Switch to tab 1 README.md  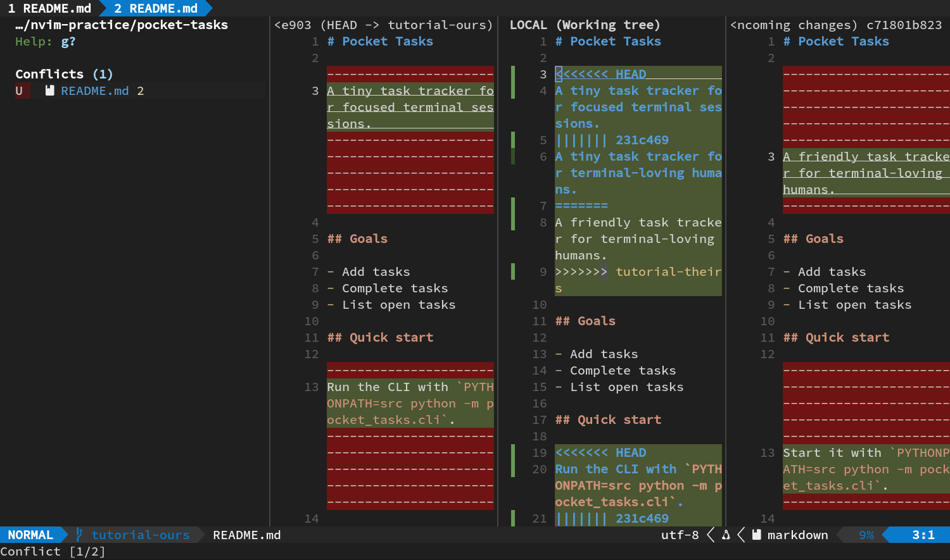click(49, 8)
